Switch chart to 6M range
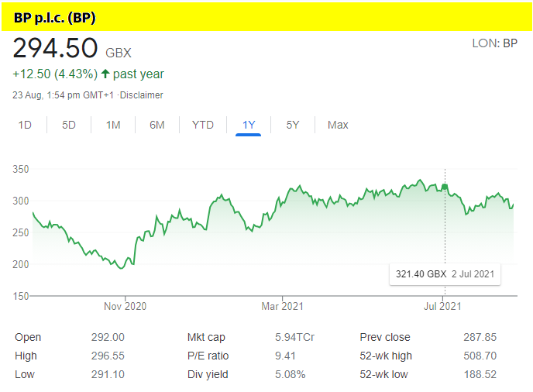This screenshot has width=533, height=392. coord(157,125)
